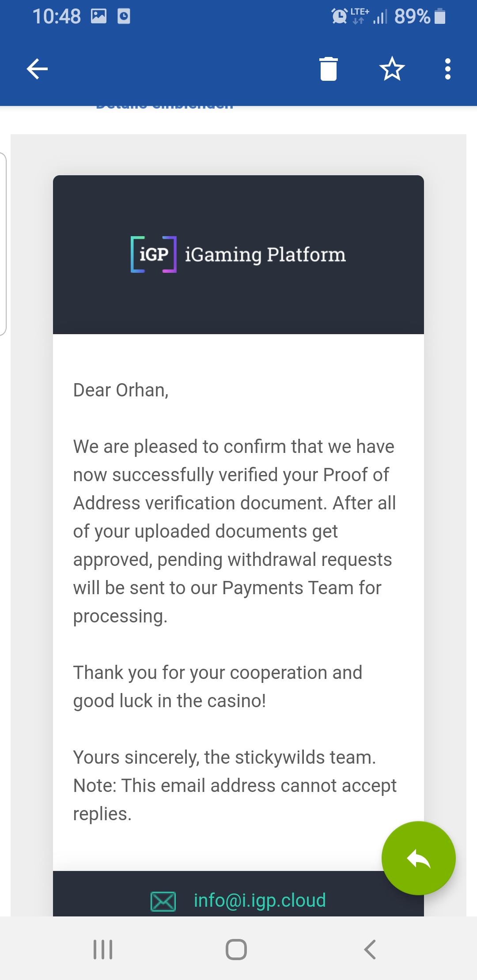The height and width of the screenshot is (980, 477).
Task: Star this email as favorite
Action: tap(392, 69)
